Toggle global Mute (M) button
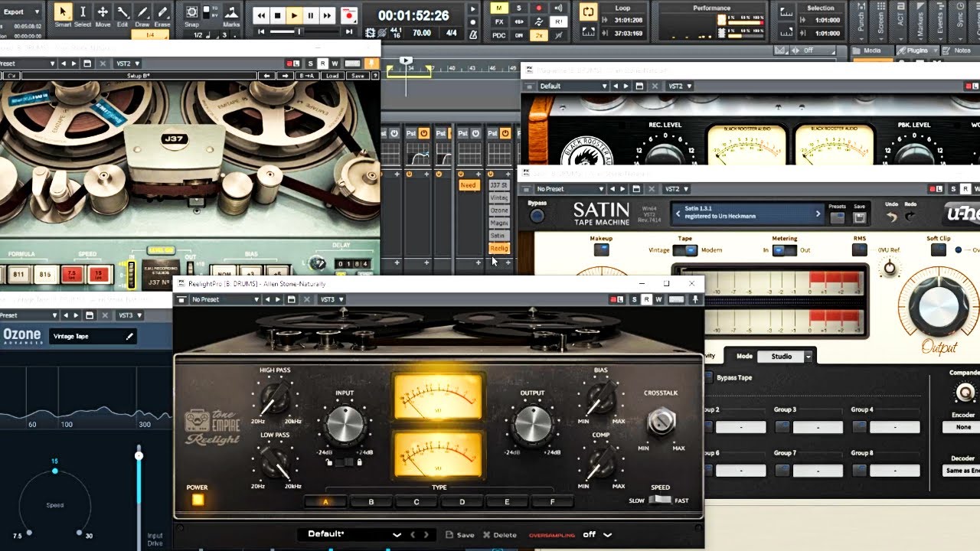 pos(499,8)
